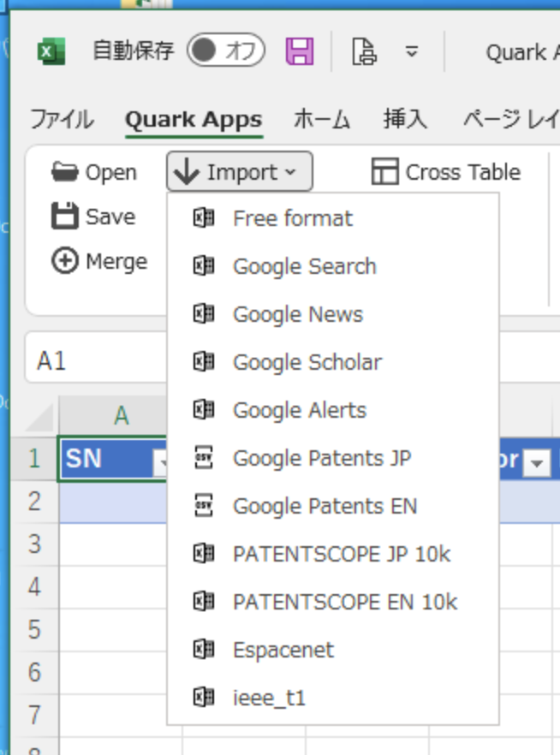560x755 pixels.
Task: Select row 3 header
Action: tap(33, 544)
